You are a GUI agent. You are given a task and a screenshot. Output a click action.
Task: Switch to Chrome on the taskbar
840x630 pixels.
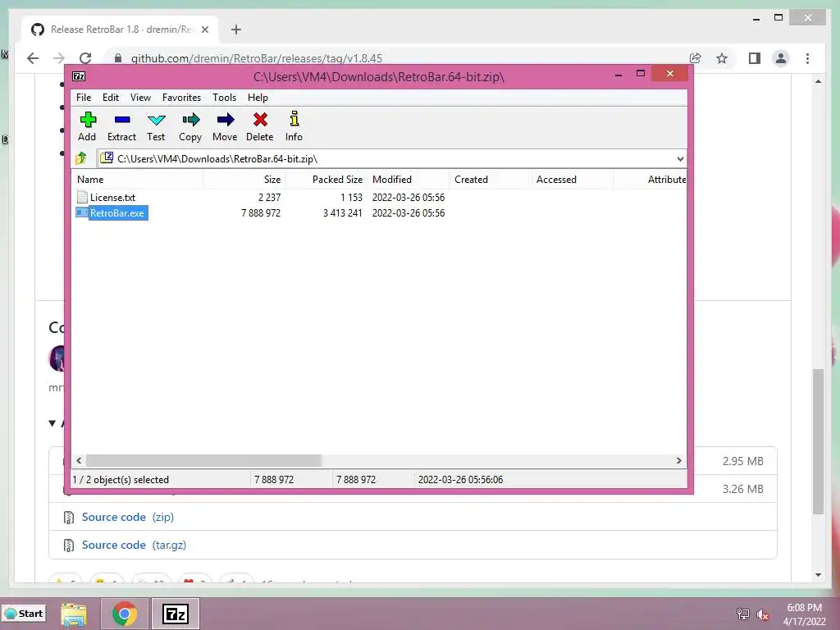coord(125,614)
